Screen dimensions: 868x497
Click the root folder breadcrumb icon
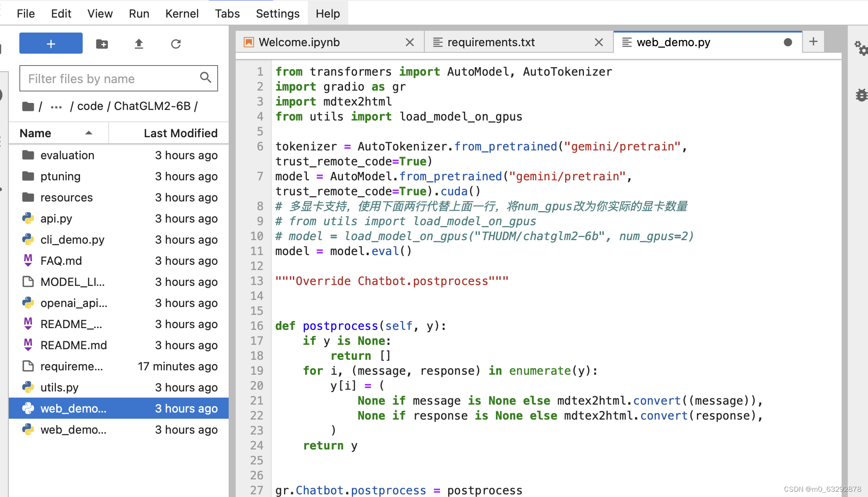[x=28, y=106]
